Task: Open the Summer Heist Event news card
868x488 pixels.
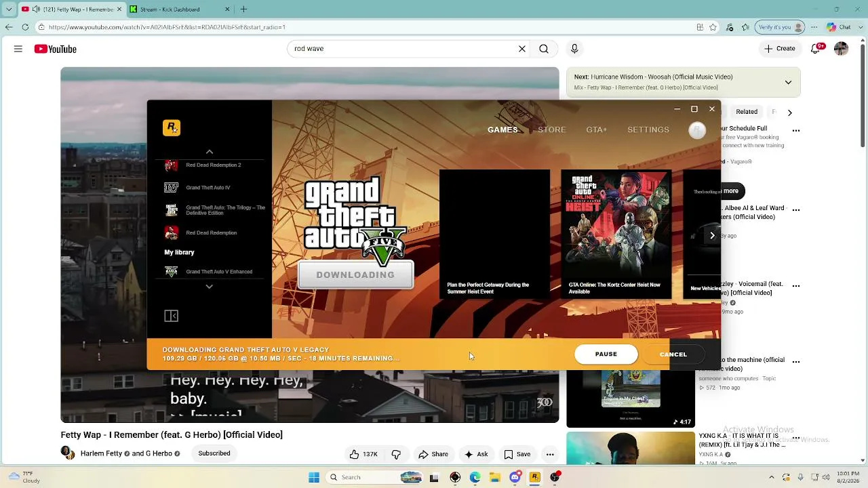Action: coord(494,234)
